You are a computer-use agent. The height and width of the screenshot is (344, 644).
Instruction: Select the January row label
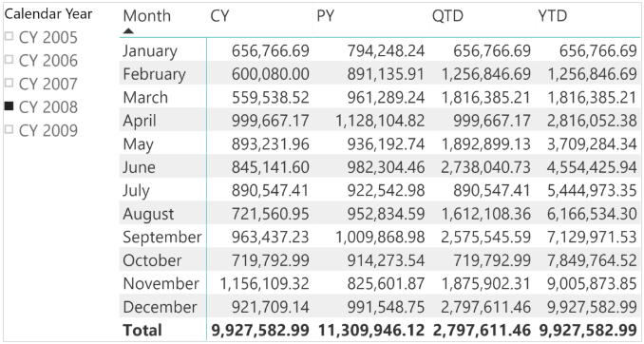click(150, 51)
